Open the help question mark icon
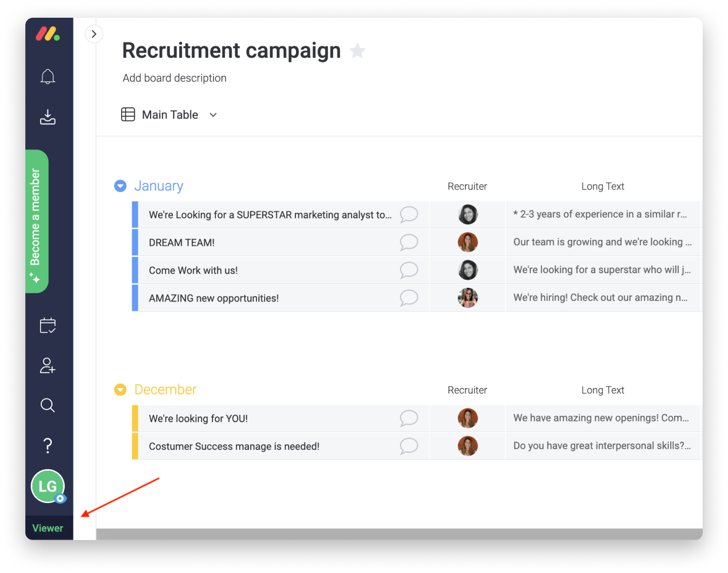Screen dimensions: 728x573 pyautogui.click(x=48, y=445)
